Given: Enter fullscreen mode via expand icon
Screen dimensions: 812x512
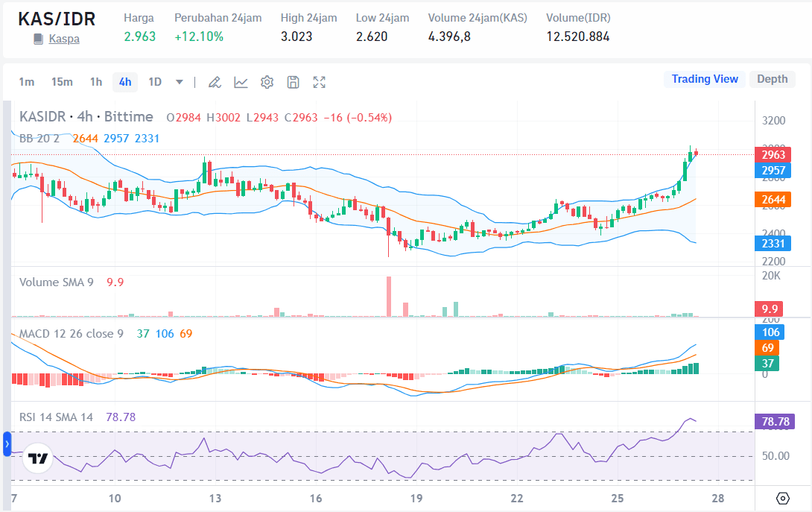Looking at the screenshot, I should click(x=319, y=82).
